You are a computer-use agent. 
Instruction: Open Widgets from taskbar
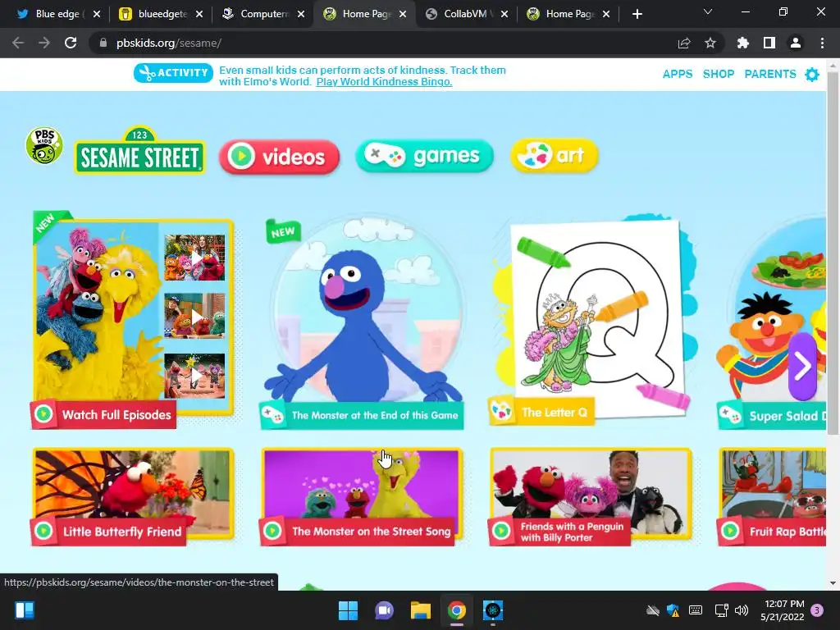[x=25, y=610]
